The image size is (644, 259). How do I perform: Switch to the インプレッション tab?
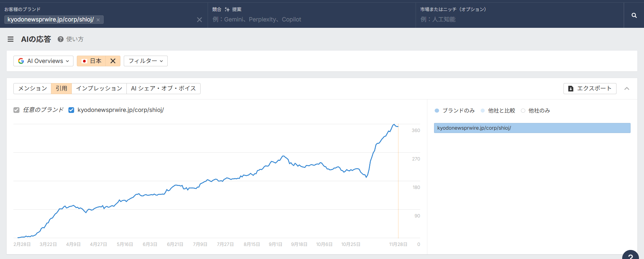(x=99, y=88)
